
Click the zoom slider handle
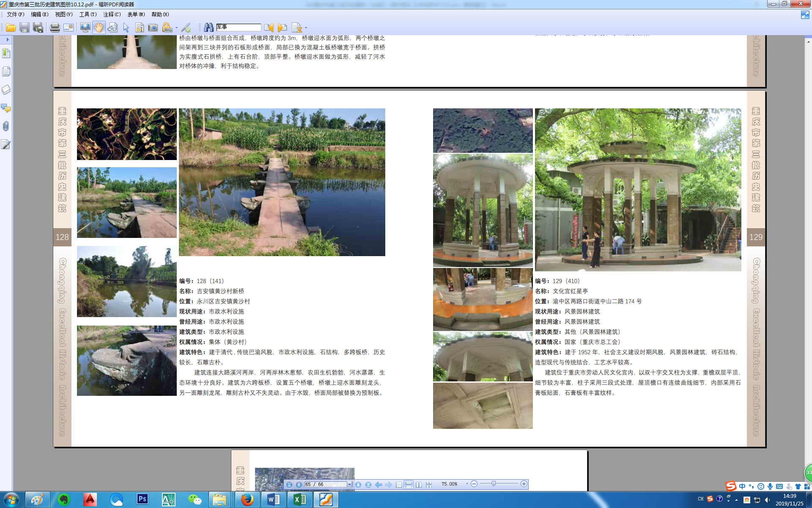pos(494,483)
